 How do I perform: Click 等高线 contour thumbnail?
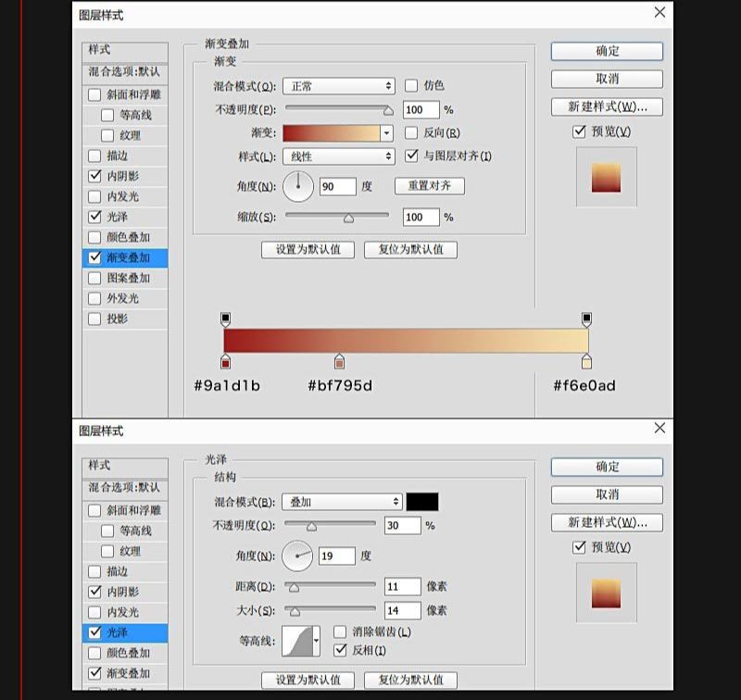point(297,641)
